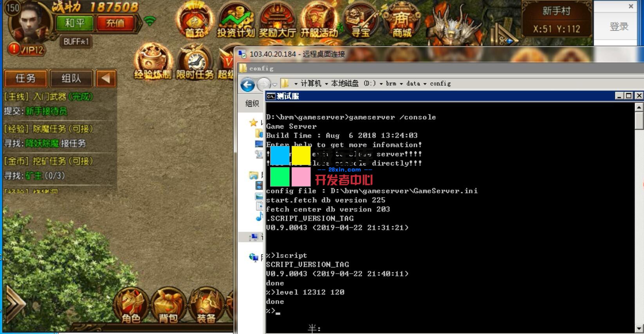Collapse the quest panel with orange arrow
This screenshot has height=334, width=644.
[106, 78]
